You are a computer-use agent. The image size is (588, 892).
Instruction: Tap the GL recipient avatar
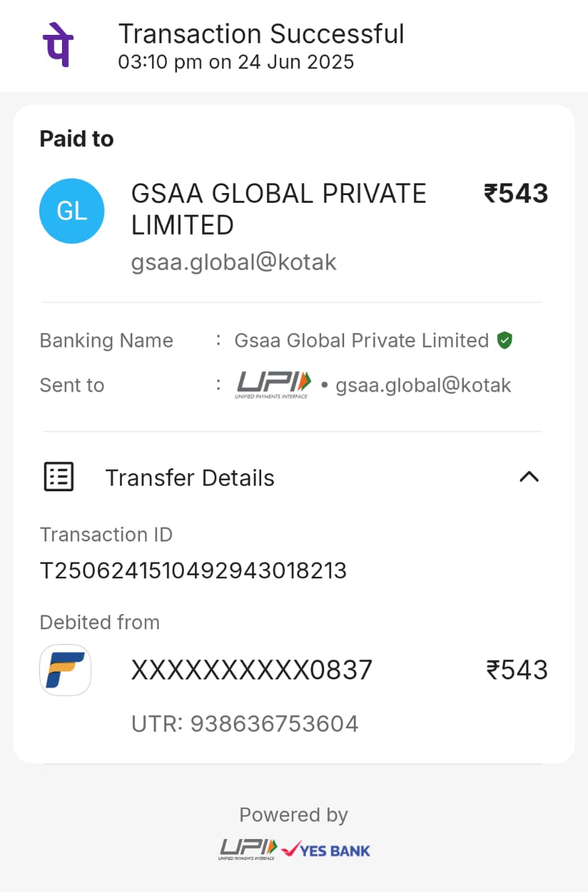[x=72, y=210]
